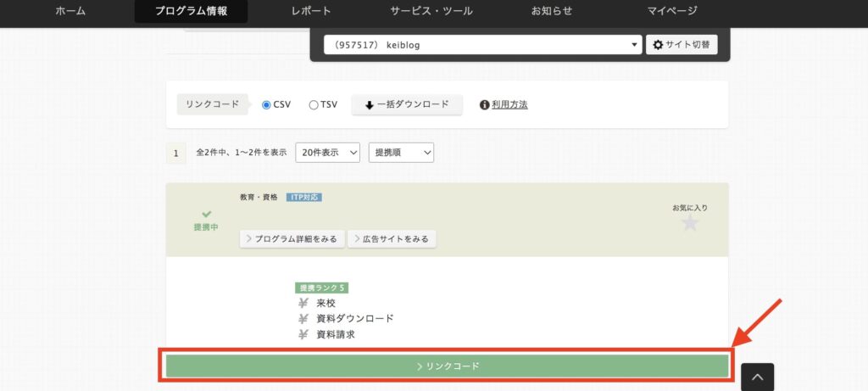This screenshot has height=391, width=868.
Task: Click the scroll-to-top arrow button
Action: coord(757,377)
